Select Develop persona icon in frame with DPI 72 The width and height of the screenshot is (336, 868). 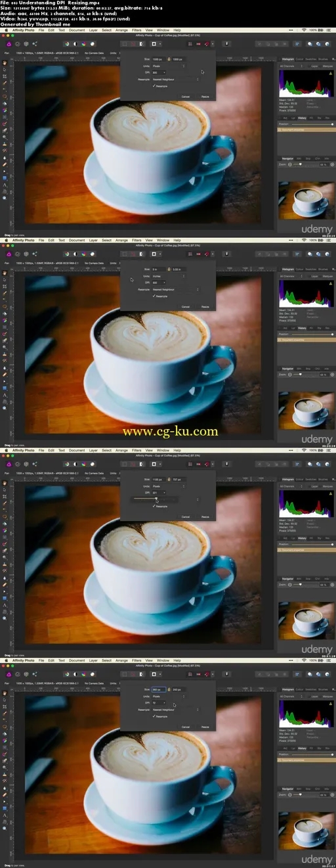(x=26, y=674)
